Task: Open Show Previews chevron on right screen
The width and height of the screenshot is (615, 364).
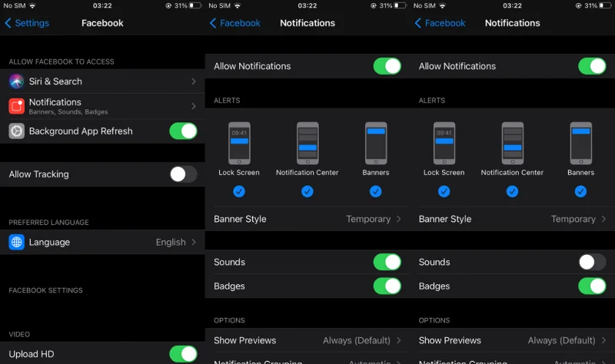Action: (603, 340)
